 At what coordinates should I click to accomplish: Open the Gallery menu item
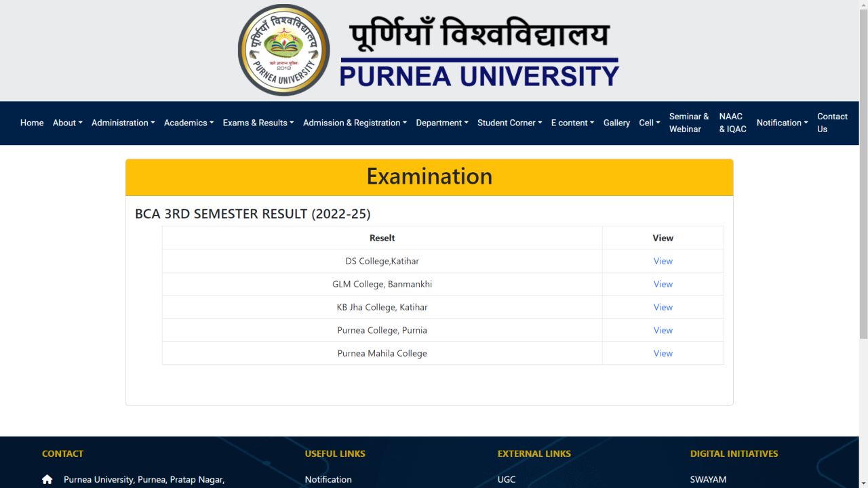tap(616, 123)
